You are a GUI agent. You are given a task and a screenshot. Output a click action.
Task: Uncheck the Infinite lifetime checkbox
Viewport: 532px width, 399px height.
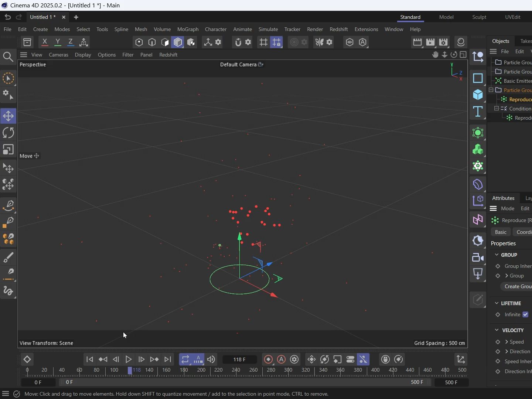[x=526, y=315]
